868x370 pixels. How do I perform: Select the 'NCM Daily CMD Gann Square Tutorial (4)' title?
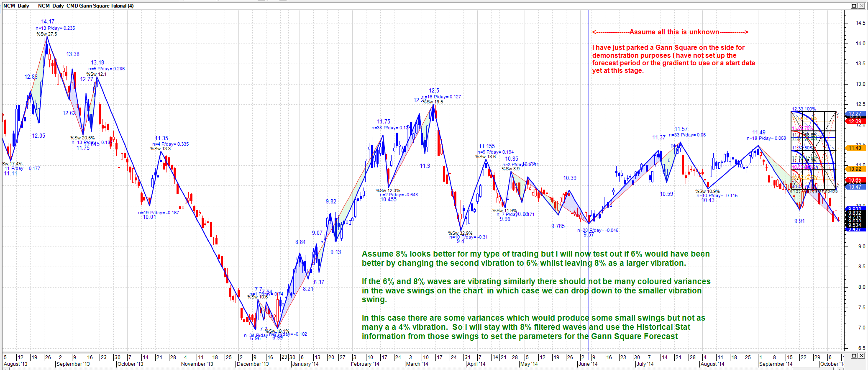[86, 6]
